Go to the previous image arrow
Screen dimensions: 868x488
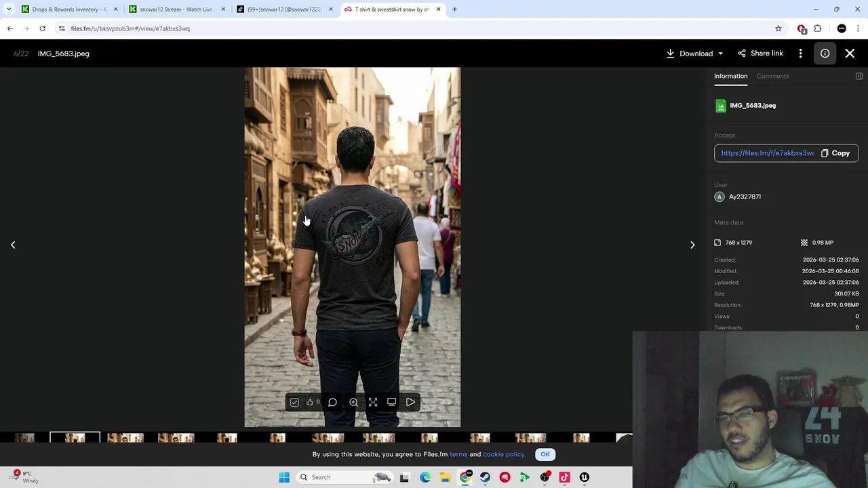[13, 245]
